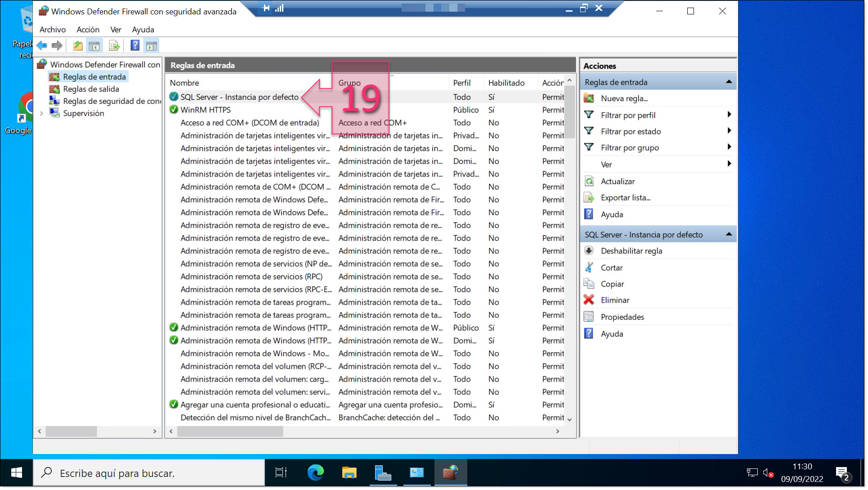Open the Ver menu
Screen dimensions: 868x490
116,30
